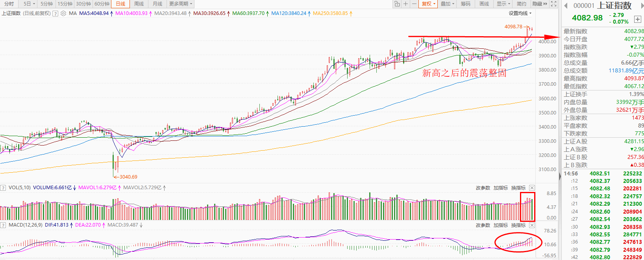This screenshot has height=260, width=644.
Task: Enter fullscreen with the expand icon
Action: 553,4
